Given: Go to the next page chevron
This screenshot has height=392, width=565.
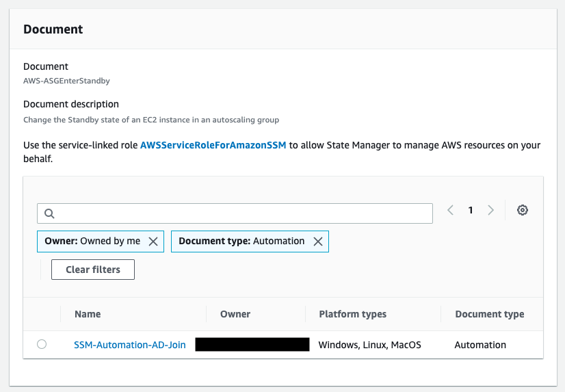Looking at the screenshot, I should 490,211.
